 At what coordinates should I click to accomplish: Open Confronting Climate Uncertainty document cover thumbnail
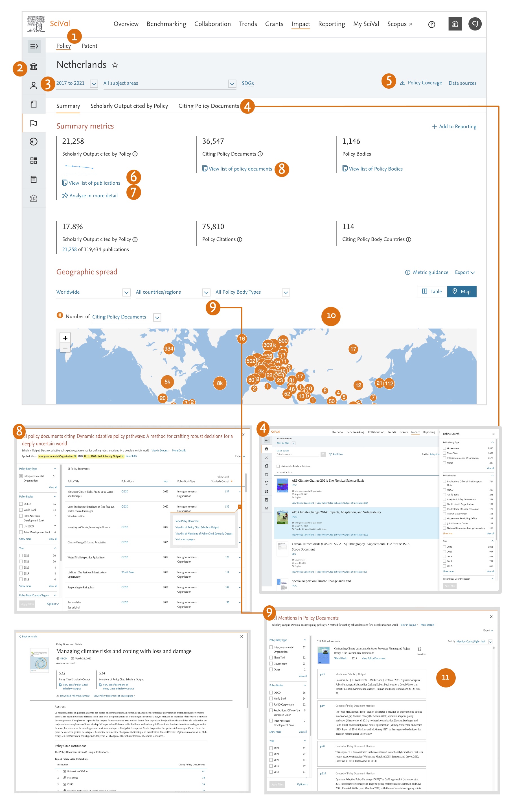[x=324, y=656]
